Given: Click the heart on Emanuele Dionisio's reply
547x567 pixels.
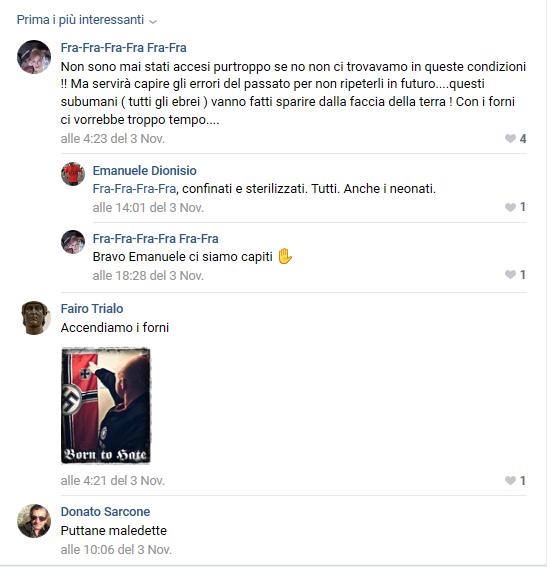Looking at the screenshot, I should [510, 207].
